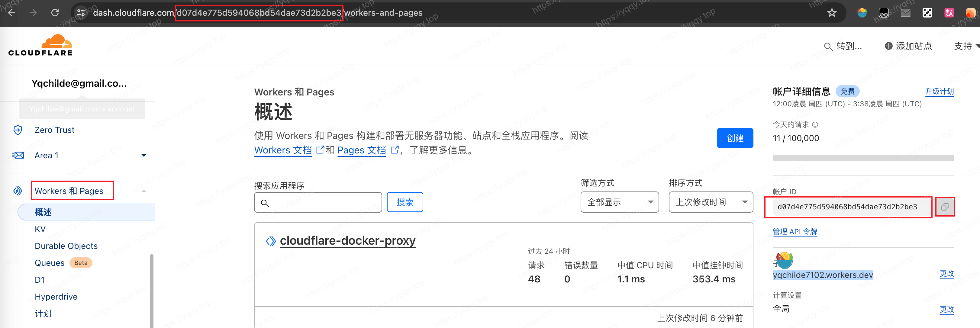Select KV in the sidebar

(40, 229)
